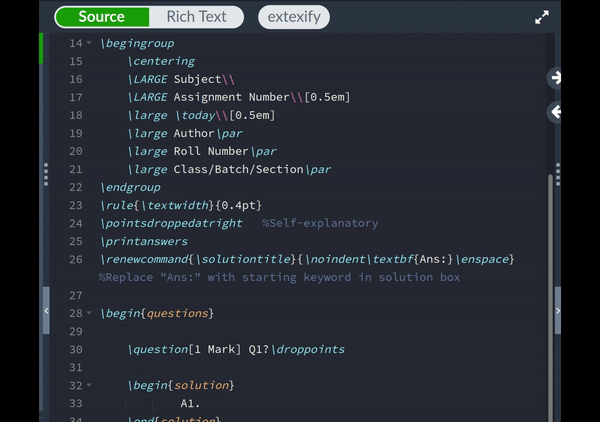Click left vertical resize handle dots
The width and height of the screenshot is (600, 422).
(46, 174)
